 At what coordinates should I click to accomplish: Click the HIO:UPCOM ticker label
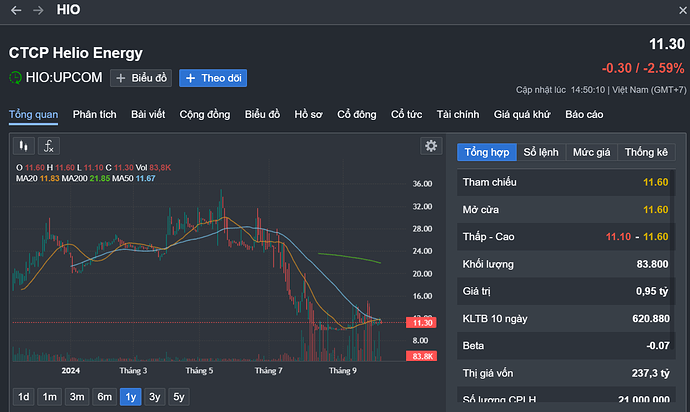[64, 77]
